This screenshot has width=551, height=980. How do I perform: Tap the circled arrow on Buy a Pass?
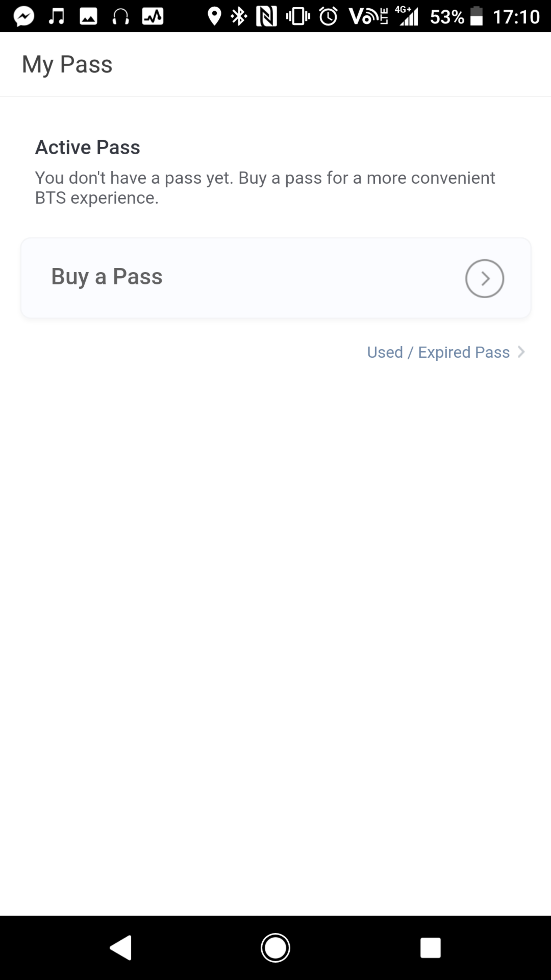coord(484,278)
